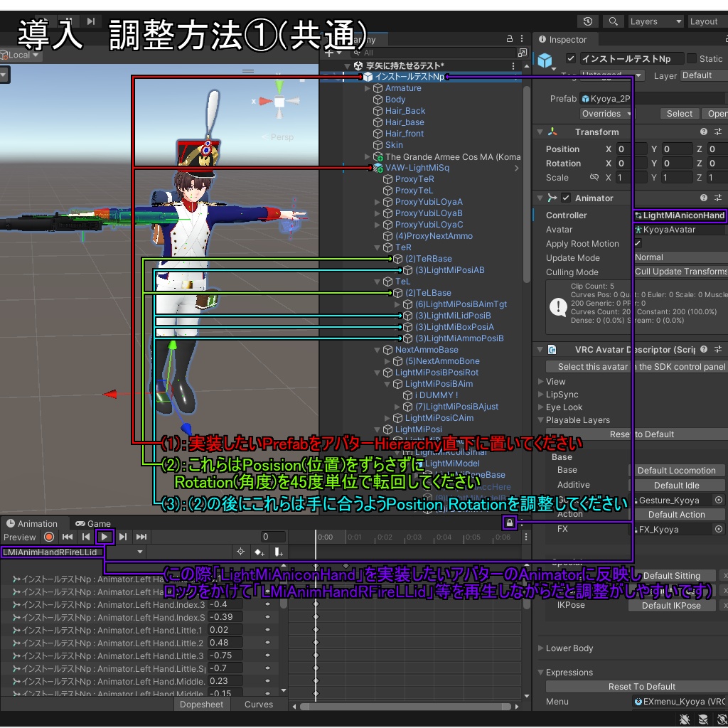This screenshot has width=728, height=728.
Task: Toggle the GameObject active checkbox in Inspector
Action: [571, 58]
